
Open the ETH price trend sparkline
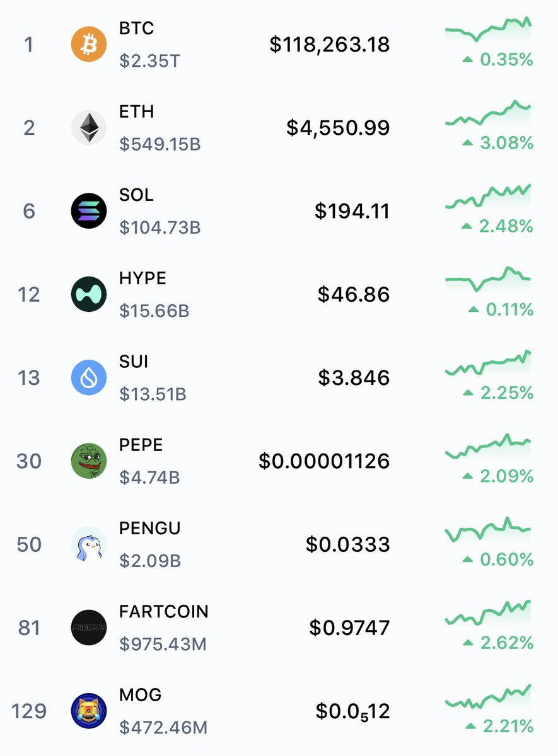pyautogui.click(x=489, y=113)
